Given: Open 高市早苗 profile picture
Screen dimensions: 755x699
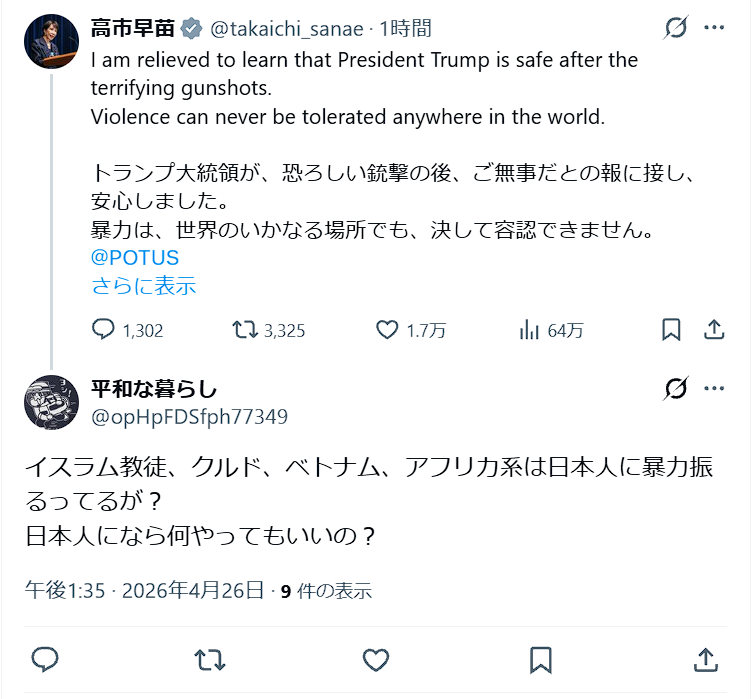Looking at the screenshot, I should point(50,41).
